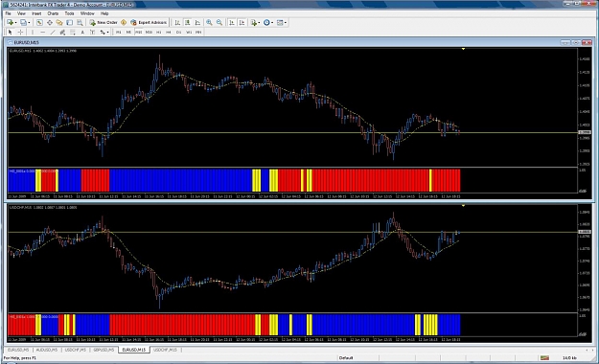Select the Fibonacci retracement tool
The image size is (599, 364).
pos(72,32)
